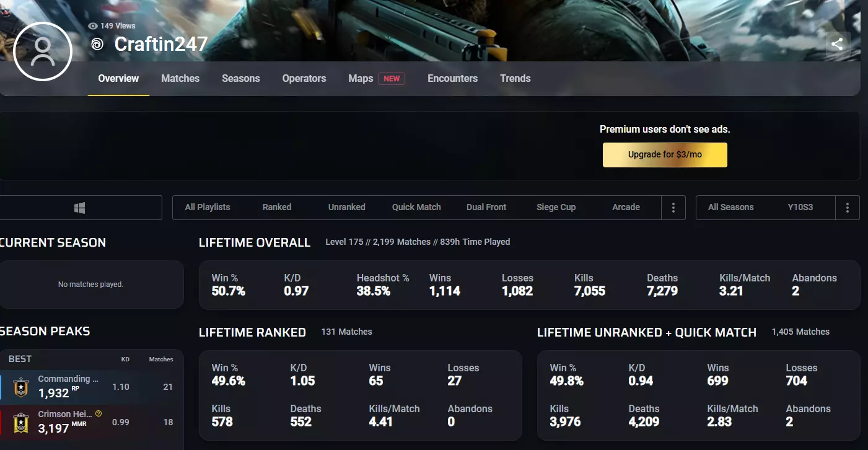Open more seasons three-dot menu
The height and width of the screenshot is (450, 868).
pyautogui.click(x=848, y=208)
